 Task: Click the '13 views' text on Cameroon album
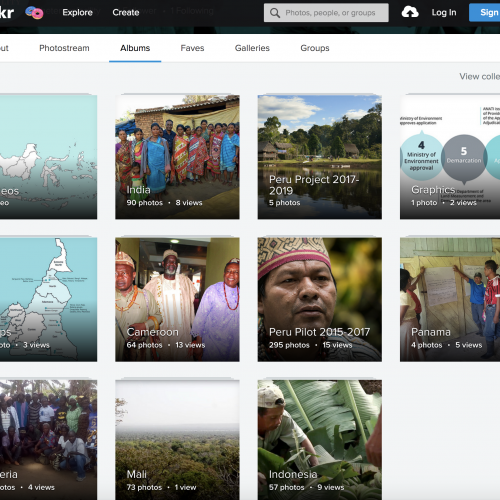click(x=190, y=345)
